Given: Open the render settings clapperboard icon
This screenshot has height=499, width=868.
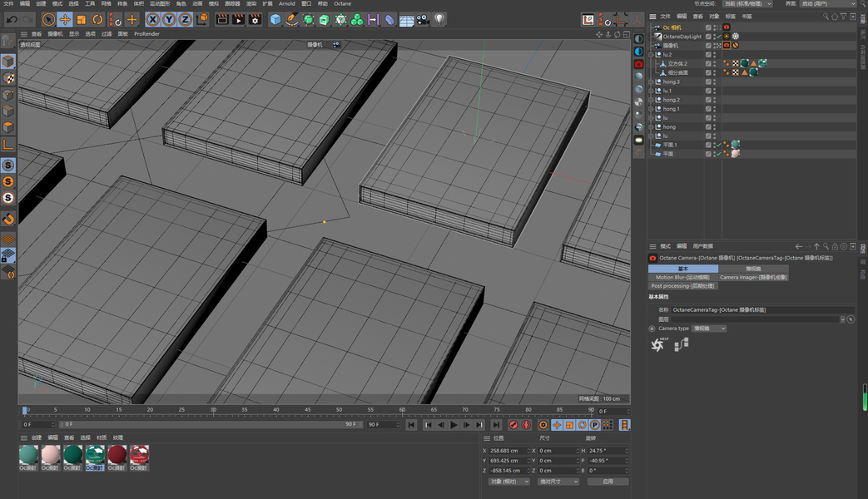Looking at the screenshot, I should click(x=255, y=19).
